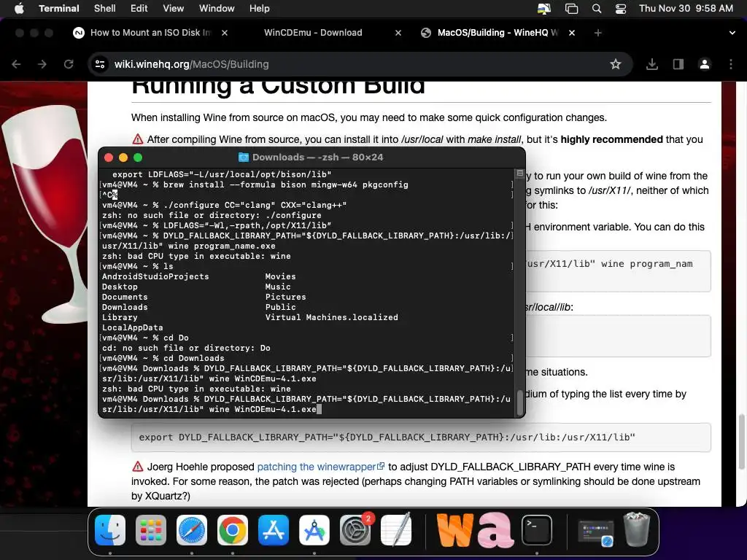Click the folder proxy icon in Terminal title bar
This screenshot has height=560, width=747.
[x=244, y=157]
